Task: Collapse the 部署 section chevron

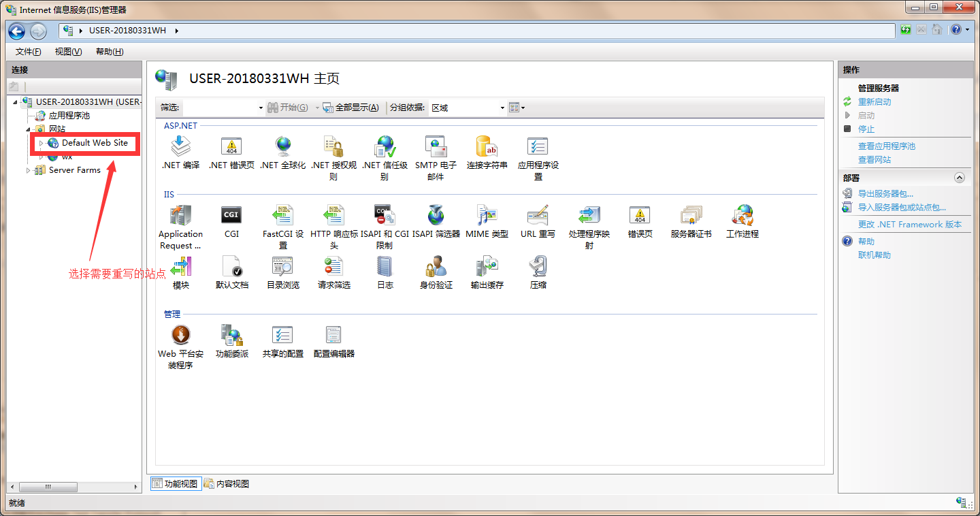Action: click(x=960, y=178)
